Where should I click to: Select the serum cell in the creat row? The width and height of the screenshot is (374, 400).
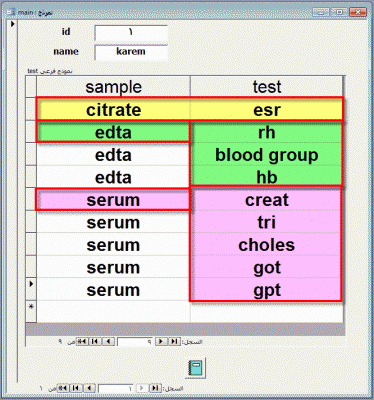pos(113,200)
